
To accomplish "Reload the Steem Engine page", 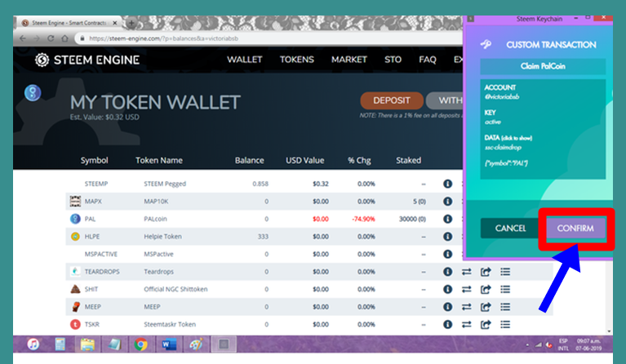I will click(x=51, y=38).
